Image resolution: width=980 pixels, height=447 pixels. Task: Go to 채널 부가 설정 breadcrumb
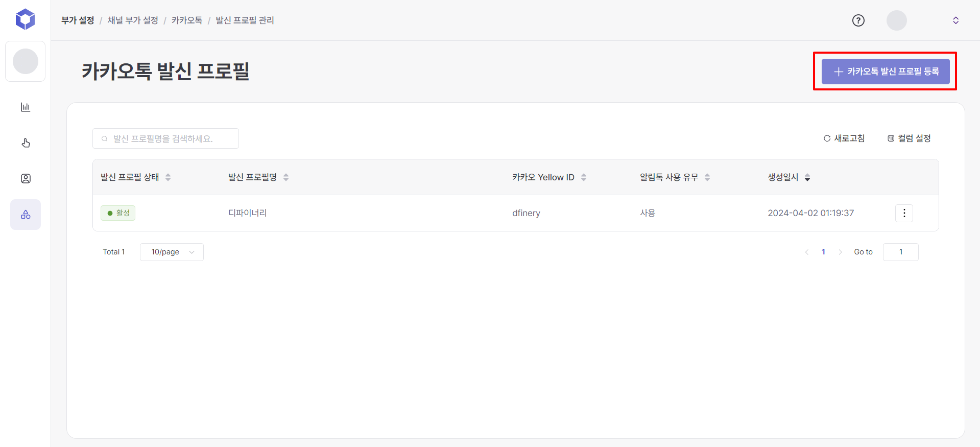[x=133, y=20]
